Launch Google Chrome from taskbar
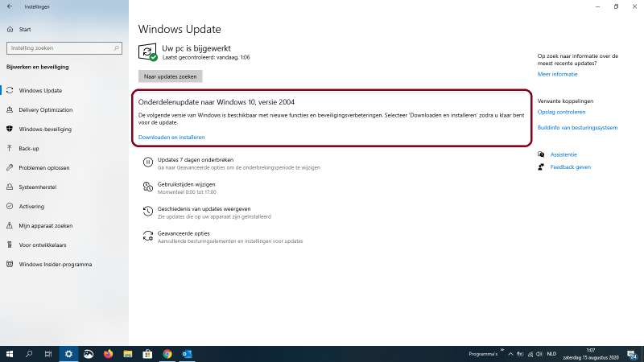 point(167,354)
